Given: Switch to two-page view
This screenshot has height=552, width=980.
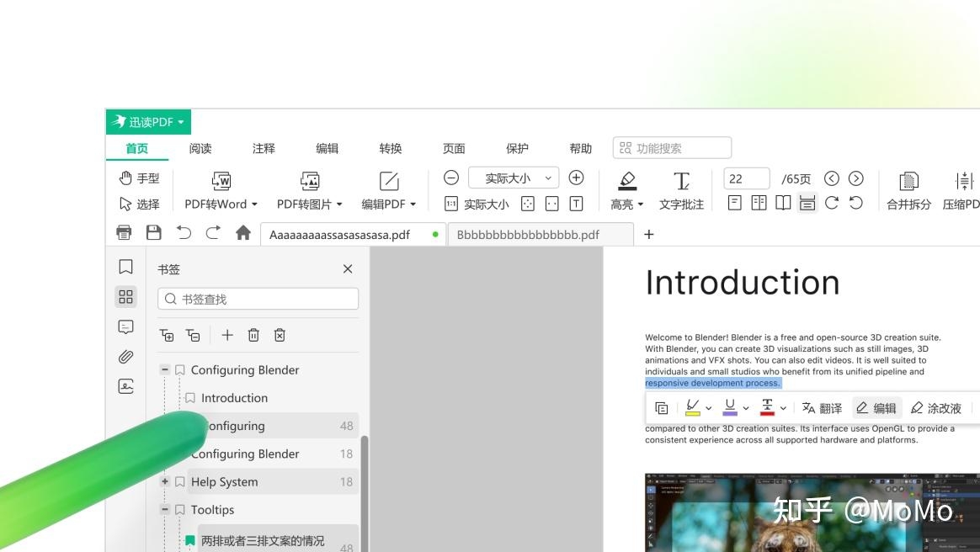Looking at the screenshot, I should coord(759,203).
